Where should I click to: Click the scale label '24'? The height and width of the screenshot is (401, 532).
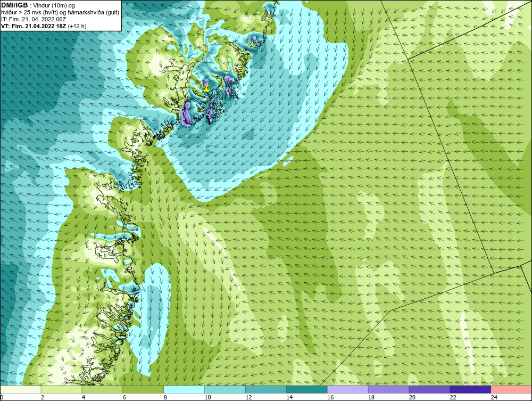[494, 397]
